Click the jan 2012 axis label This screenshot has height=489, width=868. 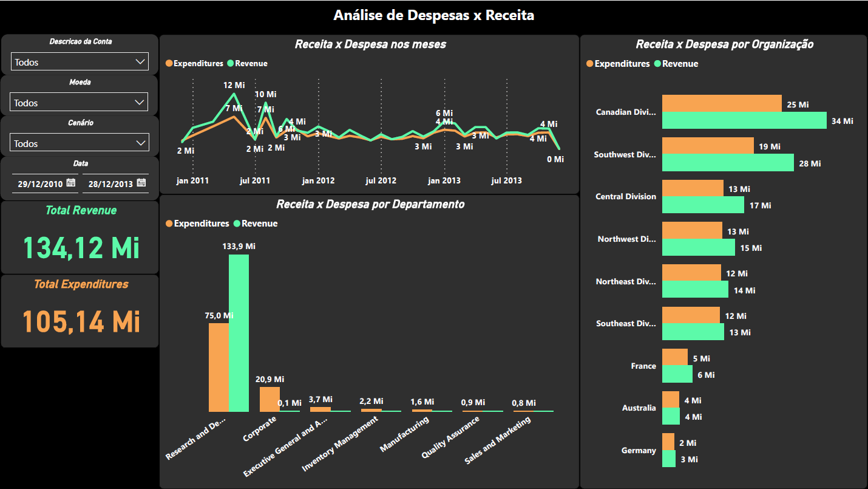pos(318,180)
